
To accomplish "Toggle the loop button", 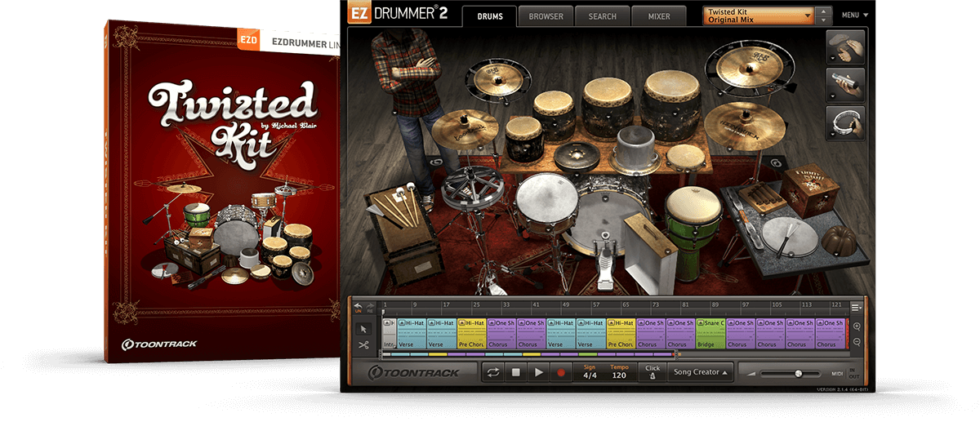I will point(493,372).
